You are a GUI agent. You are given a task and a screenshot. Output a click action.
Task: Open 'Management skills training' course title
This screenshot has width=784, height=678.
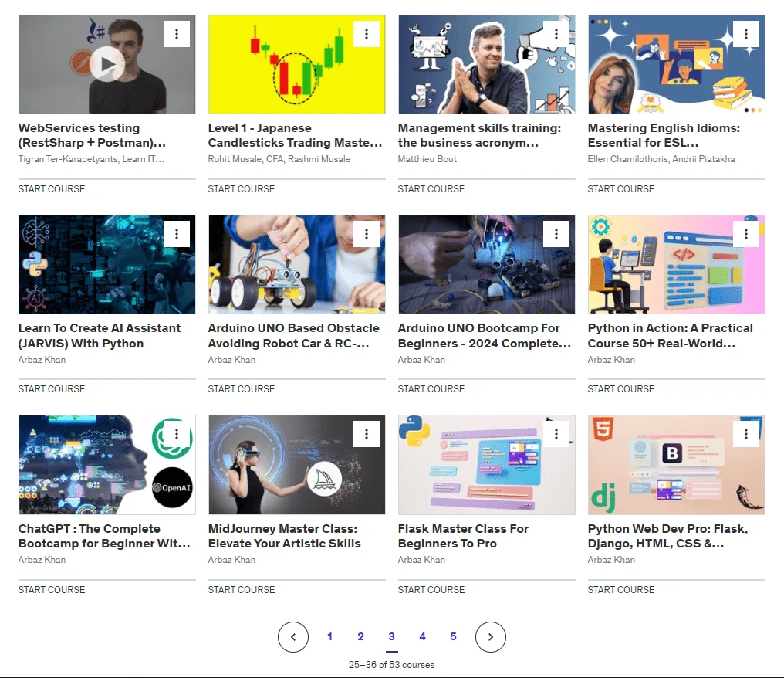coord(479,135)
